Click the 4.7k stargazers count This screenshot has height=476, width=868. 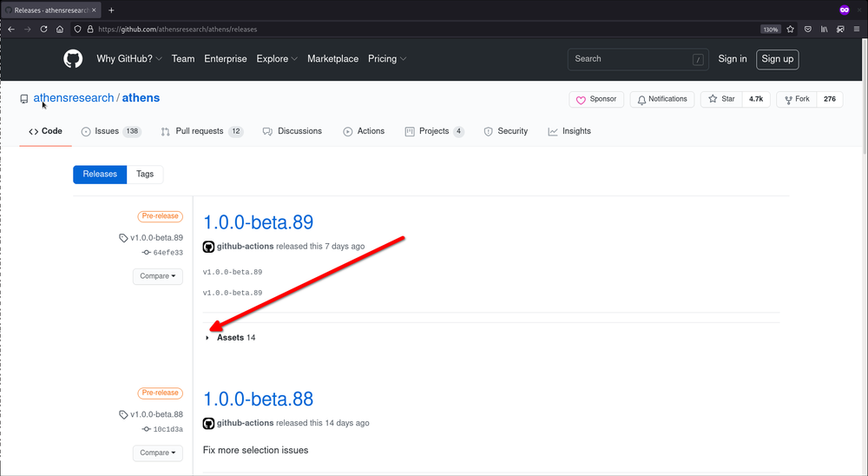point(756,99)
